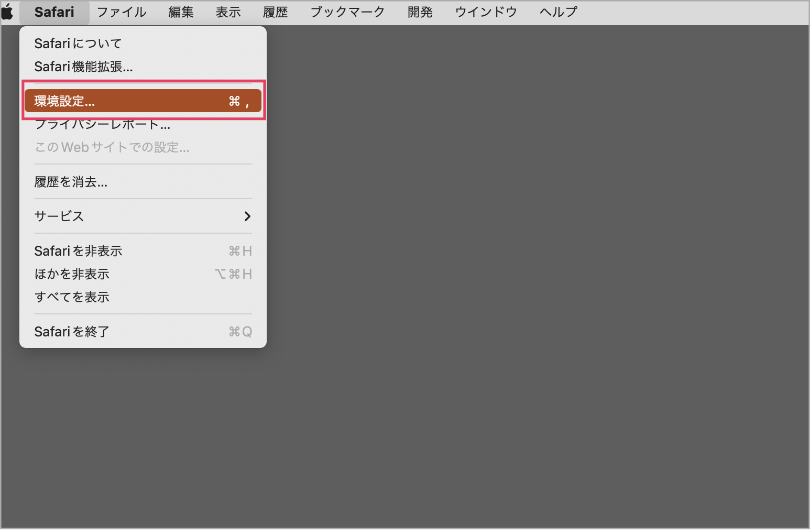This screenshot has height=530, width=810.
Task: Open the ヘルプ menu
Action: (558, 12)
